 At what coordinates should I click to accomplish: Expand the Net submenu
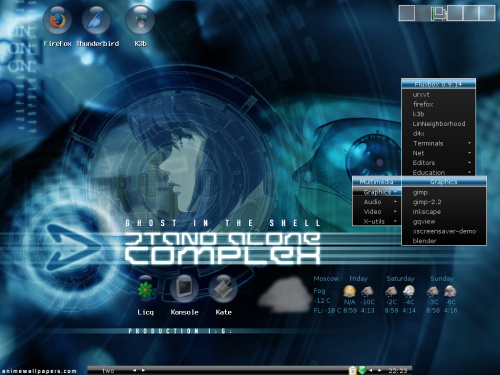(438, 153)
